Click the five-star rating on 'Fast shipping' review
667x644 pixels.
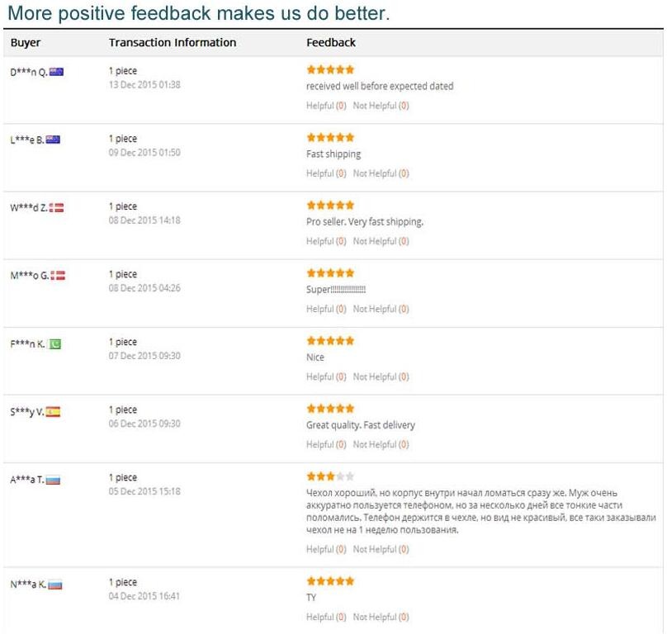(330, 137)
